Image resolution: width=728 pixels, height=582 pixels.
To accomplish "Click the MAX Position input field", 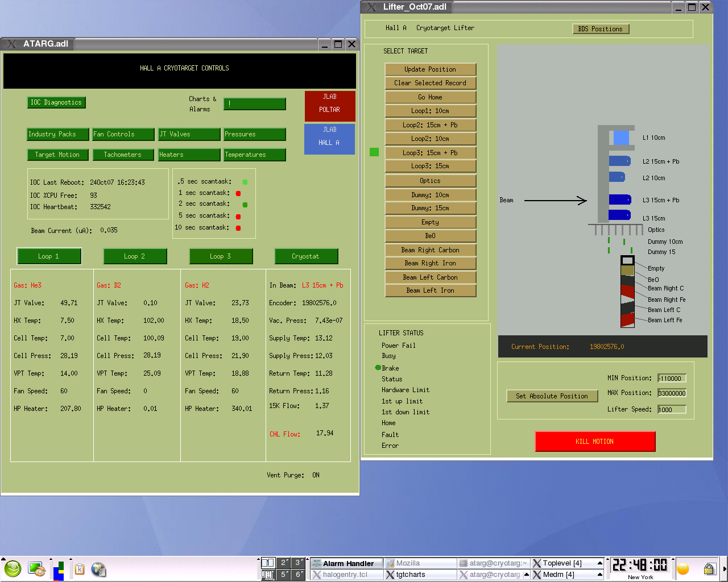I will 672,393.
